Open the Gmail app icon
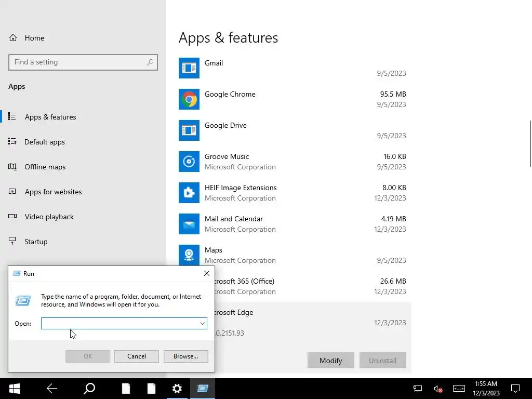 coord(189,68)
